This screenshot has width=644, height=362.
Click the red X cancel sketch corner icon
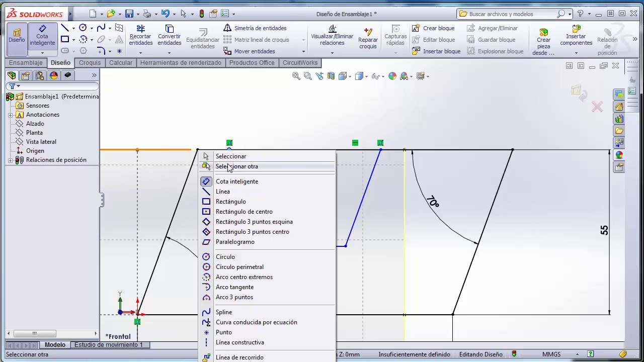[597, 107]
